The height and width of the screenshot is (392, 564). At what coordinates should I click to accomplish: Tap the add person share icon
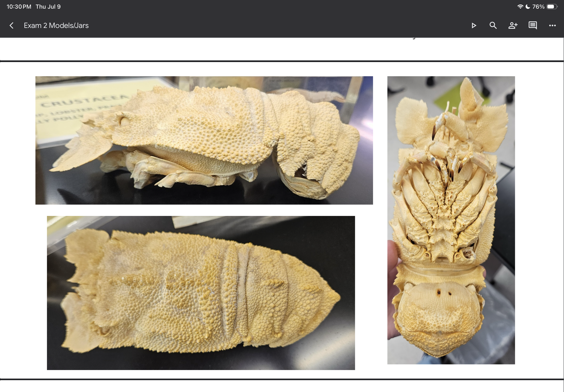513,25
